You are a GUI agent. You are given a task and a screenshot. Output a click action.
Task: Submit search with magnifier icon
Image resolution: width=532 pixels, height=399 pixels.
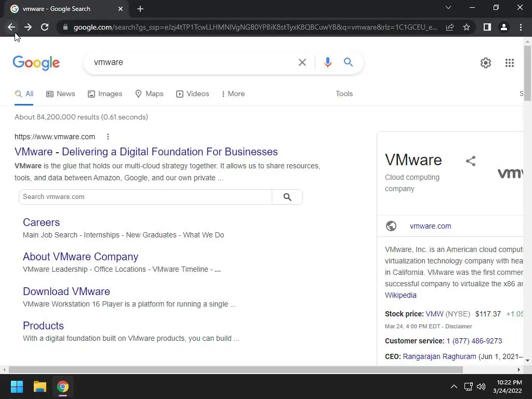348,62
